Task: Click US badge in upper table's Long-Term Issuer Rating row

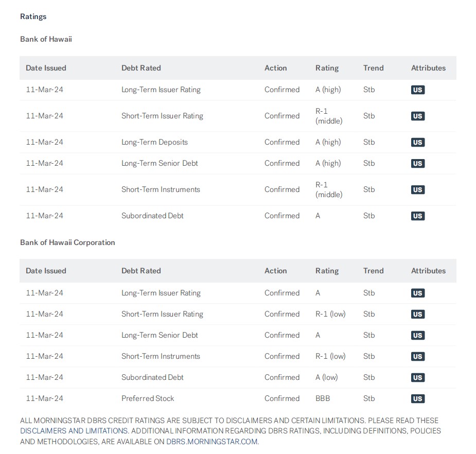Action: [418, 90]
